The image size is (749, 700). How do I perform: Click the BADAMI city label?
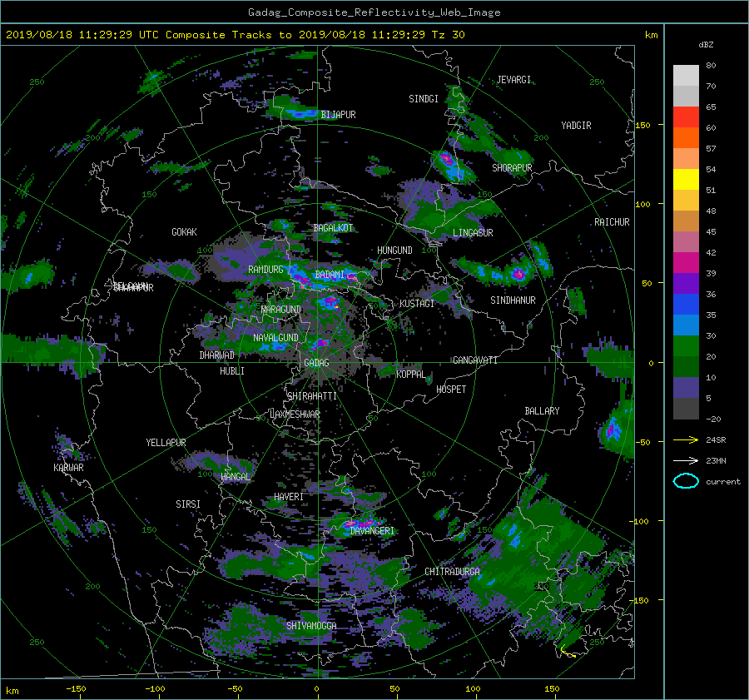pos(330,275)
